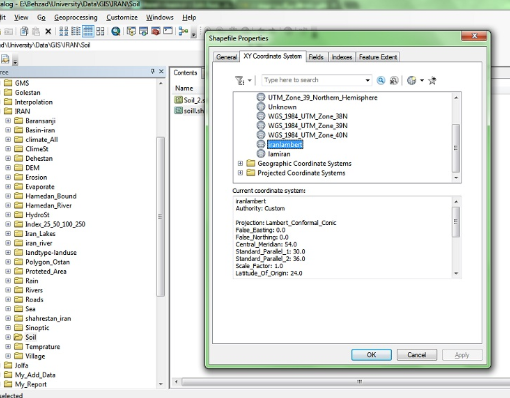The image size is (510, 398).
Task: Open the ModelBuilder window icon
Action: [183, 31]
